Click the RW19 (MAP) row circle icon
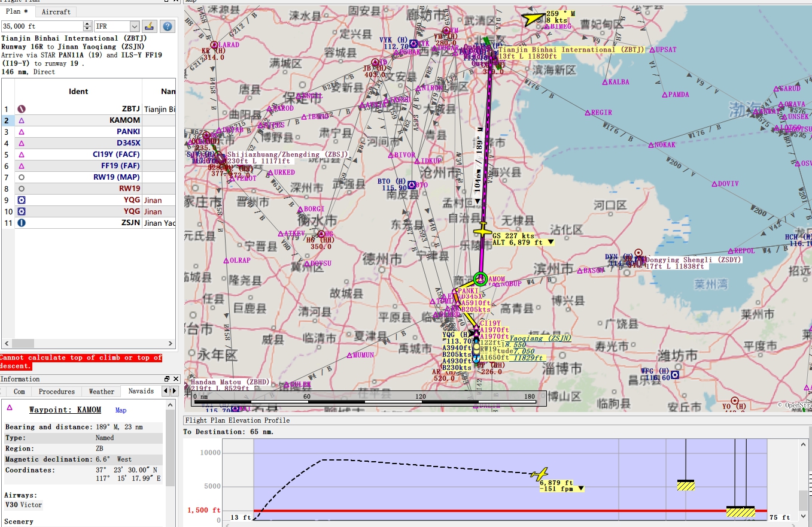The width and height of the screenshot is (812, 527). coord(22,177)
